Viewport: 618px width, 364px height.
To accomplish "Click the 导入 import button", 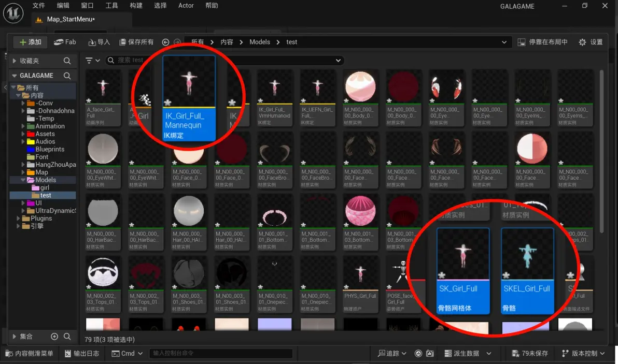I will (100, 42).
